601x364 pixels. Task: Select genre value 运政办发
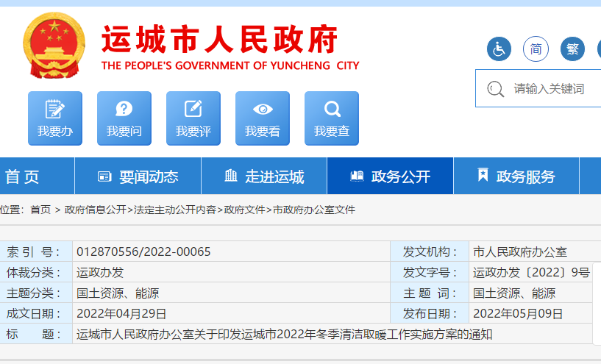pyautogui.click(x=100, y=272)
